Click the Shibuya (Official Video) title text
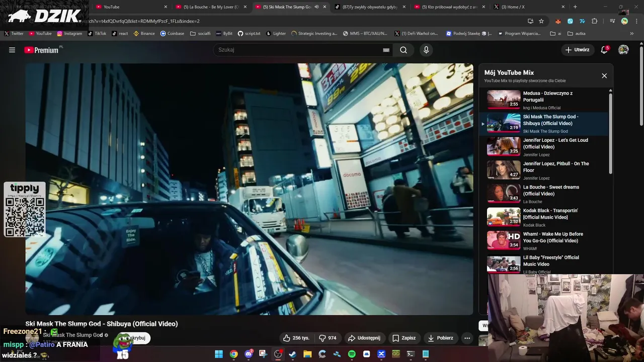 pyautogui.click(x=102, y=324)
